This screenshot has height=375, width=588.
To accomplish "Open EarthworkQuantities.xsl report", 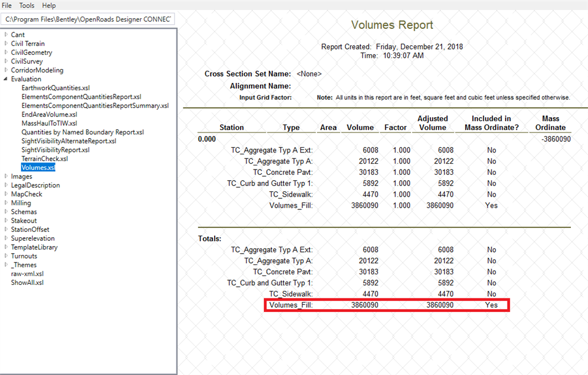I will (55, 88).
